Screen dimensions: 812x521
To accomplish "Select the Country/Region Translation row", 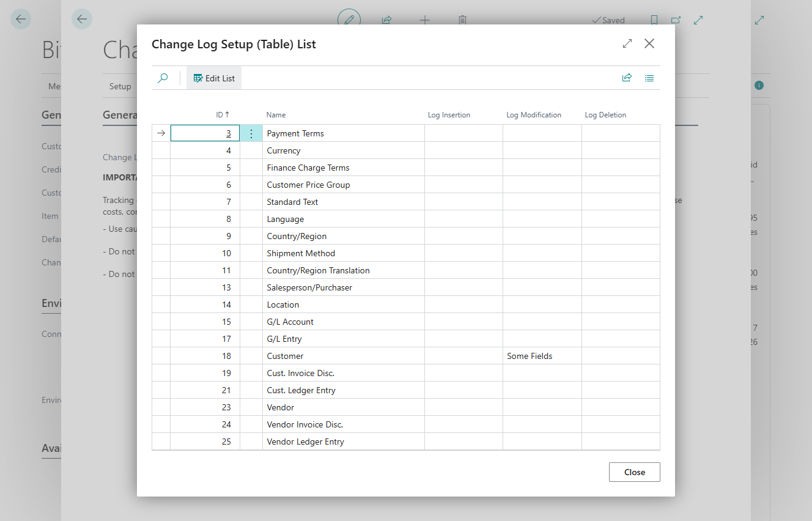I will [x=406, y=270].
